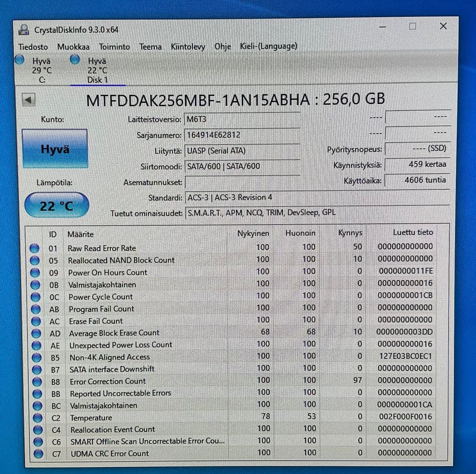Open the Ohje help menu

click(x=223, y=47)
